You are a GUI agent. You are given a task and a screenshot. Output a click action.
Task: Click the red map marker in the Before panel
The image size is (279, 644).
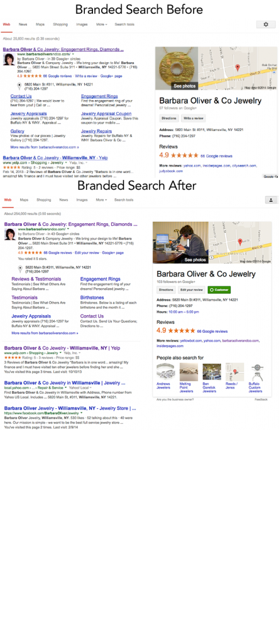point(237,67)
